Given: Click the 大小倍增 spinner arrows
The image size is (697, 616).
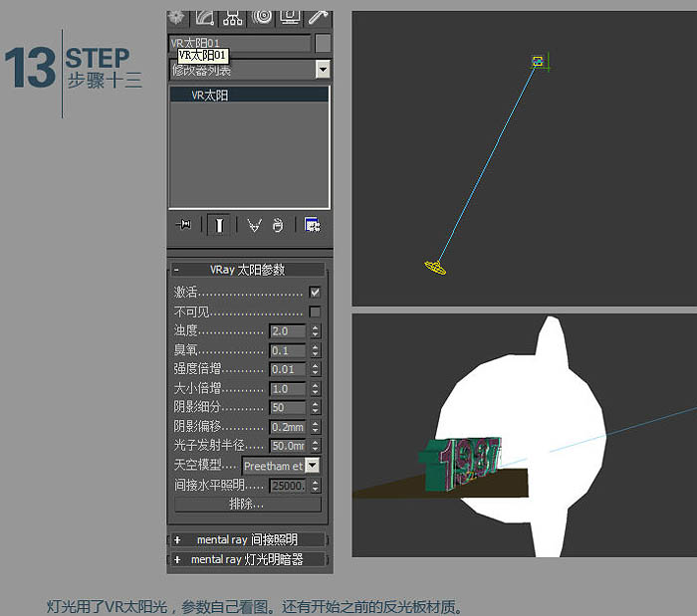Looking at the screenshot, I should point(316,389).
